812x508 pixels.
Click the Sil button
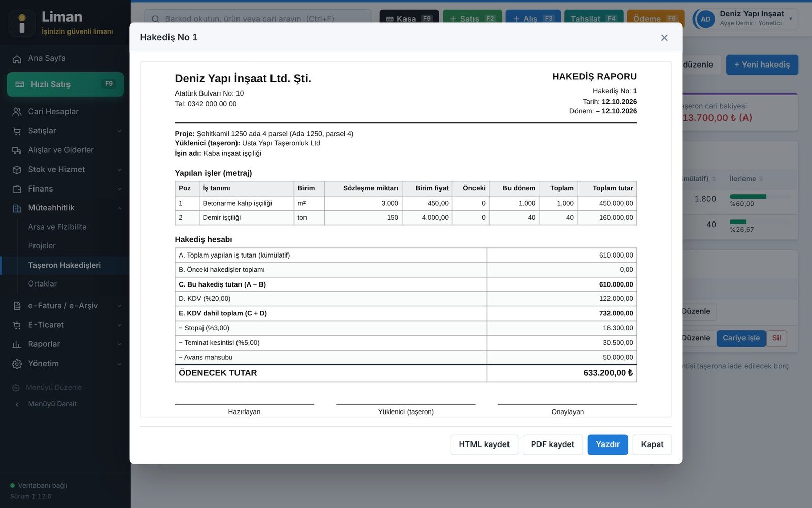776,338
